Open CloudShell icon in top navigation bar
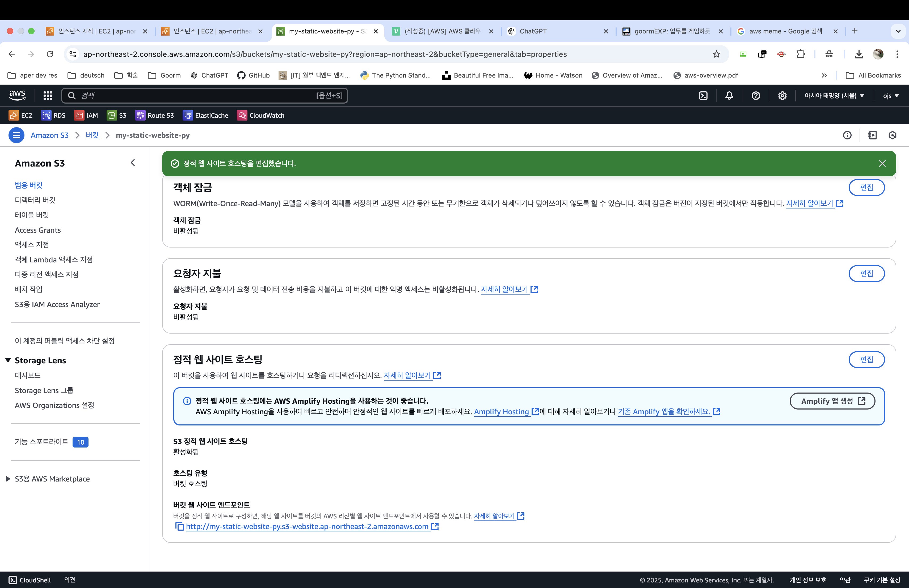The width and height of the screenshot is (909, 588). pyautogui.click(x=703, y=95)
